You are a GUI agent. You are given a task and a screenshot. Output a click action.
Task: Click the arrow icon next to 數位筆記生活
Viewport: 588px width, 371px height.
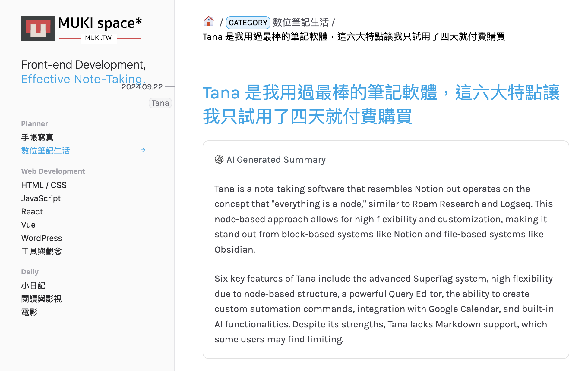tap(143, 150)
